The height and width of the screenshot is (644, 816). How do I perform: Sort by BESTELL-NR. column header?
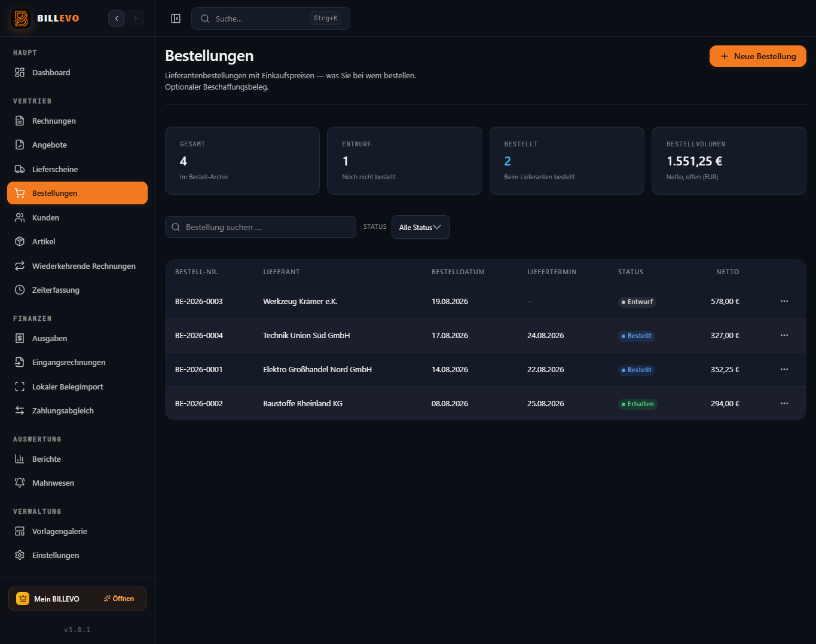pos(197,272)
